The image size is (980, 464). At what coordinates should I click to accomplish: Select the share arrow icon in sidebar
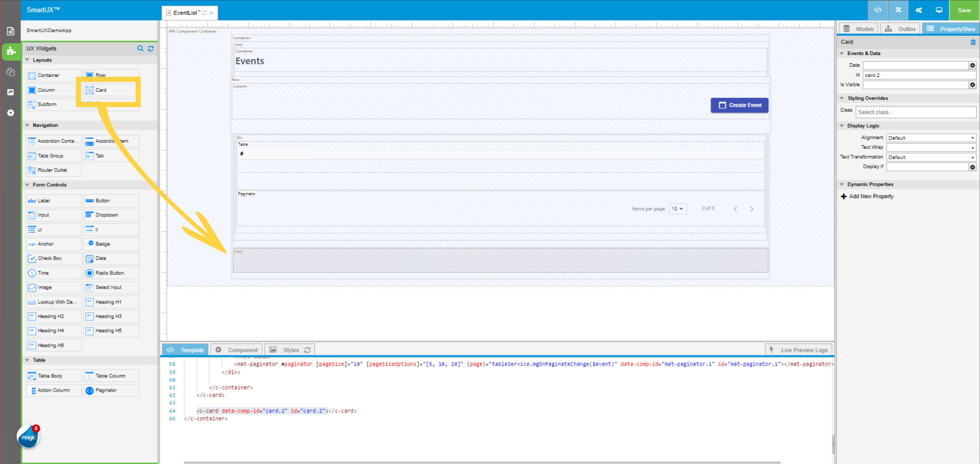click(x=11, y=92)
